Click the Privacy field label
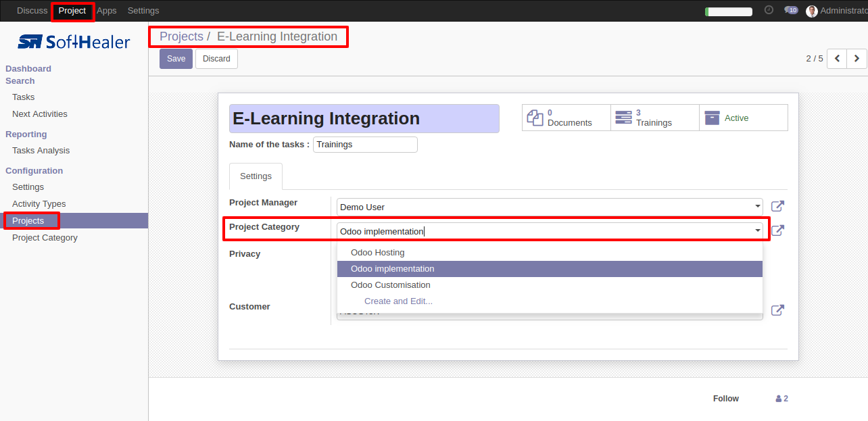 [245, 254]
